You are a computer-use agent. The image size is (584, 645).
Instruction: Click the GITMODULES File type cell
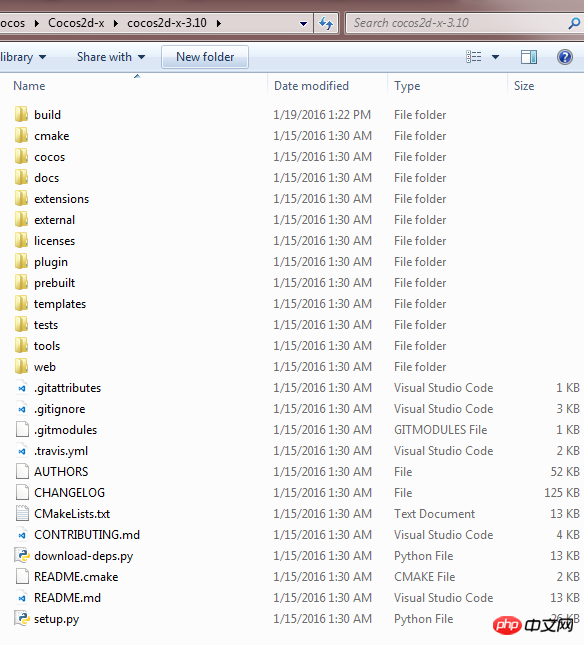click(440, 430)
